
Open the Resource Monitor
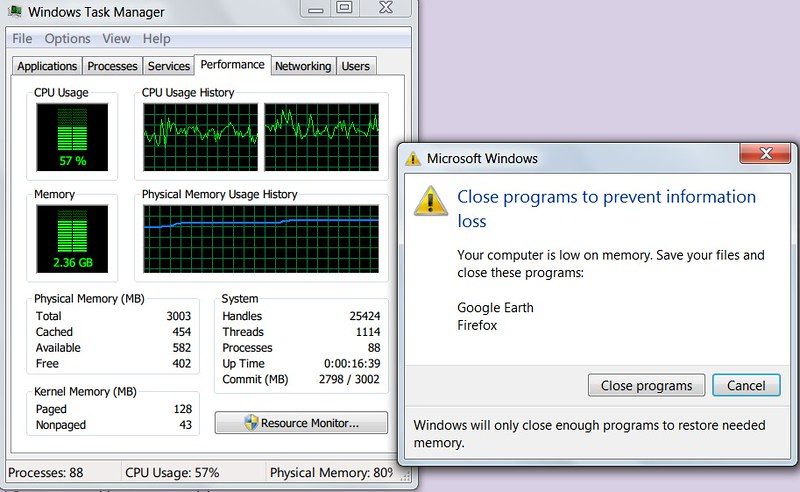301,423
